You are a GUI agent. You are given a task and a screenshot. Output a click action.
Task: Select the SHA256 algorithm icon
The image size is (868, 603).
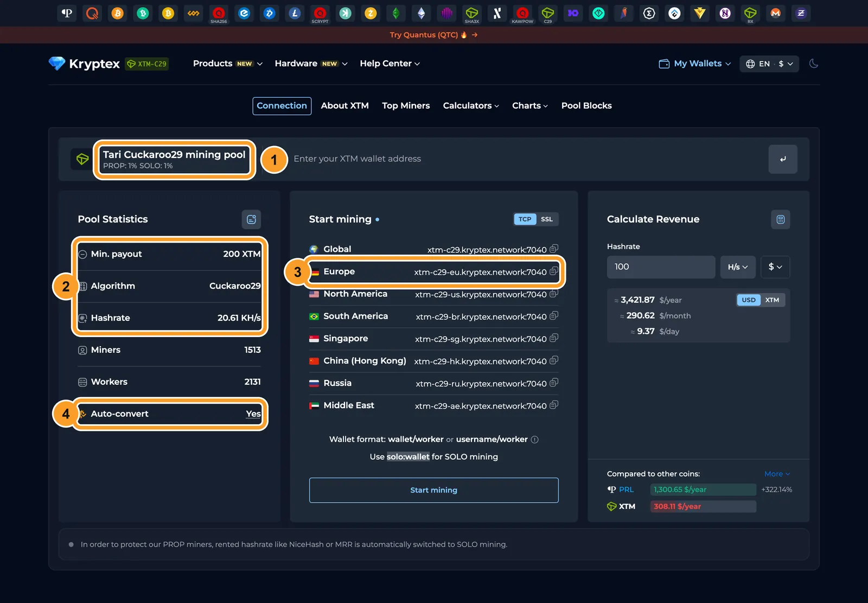pyautogui.click(x=219, y=14)
